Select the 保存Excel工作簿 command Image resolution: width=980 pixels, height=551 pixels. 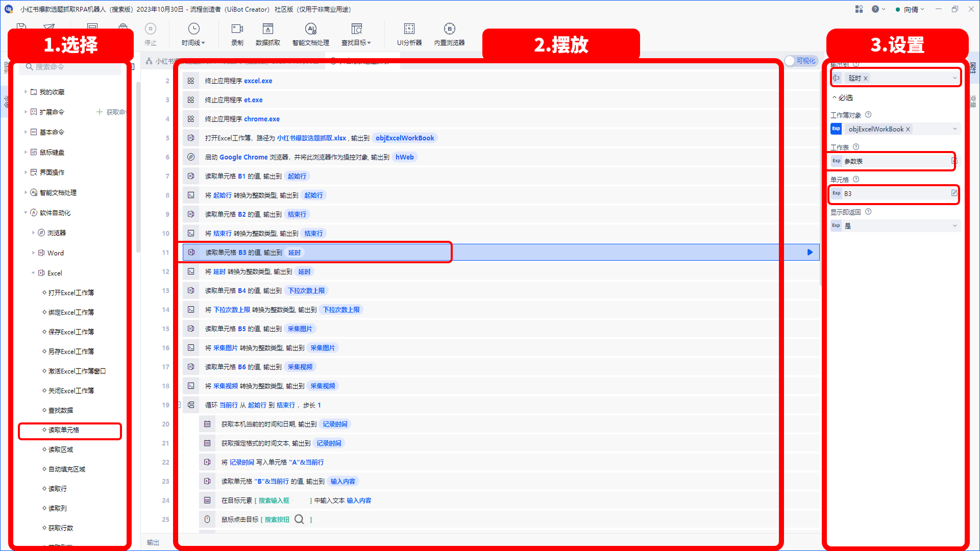(x=71, y=332)
